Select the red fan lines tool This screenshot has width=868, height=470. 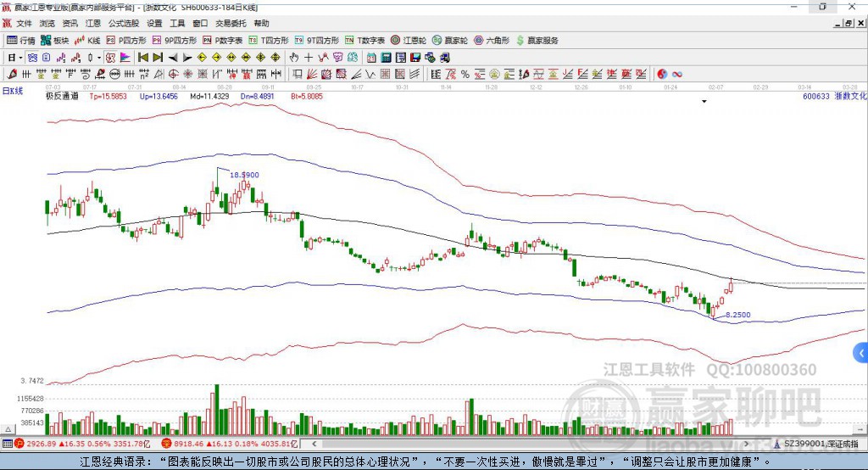pos(312,74)
